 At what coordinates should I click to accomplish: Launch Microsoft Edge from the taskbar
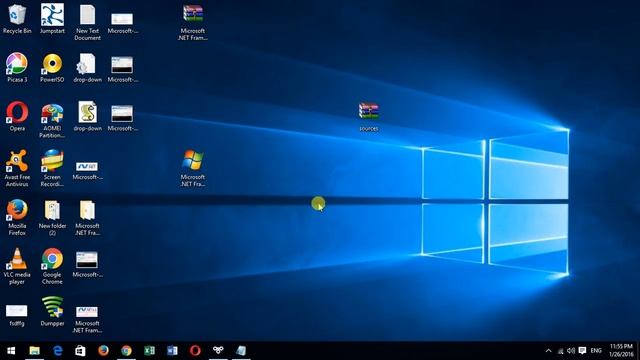58,351
